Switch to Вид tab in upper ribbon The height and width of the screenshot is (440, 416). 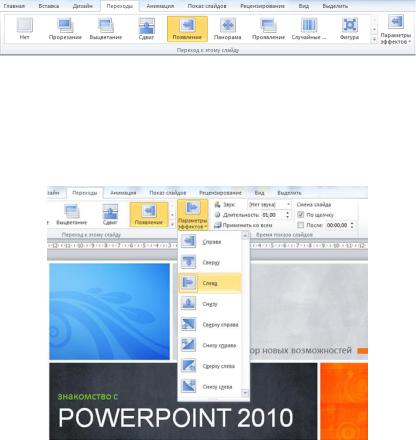(x=304, y=6)
